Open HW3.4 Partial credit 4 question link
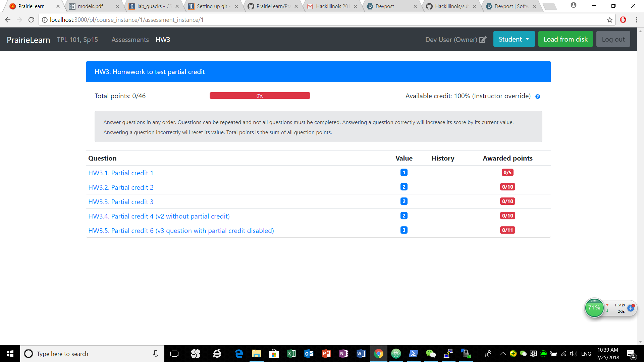Image resolution: width=644 pixels, height=362 pixels. [x=159, y=216]
